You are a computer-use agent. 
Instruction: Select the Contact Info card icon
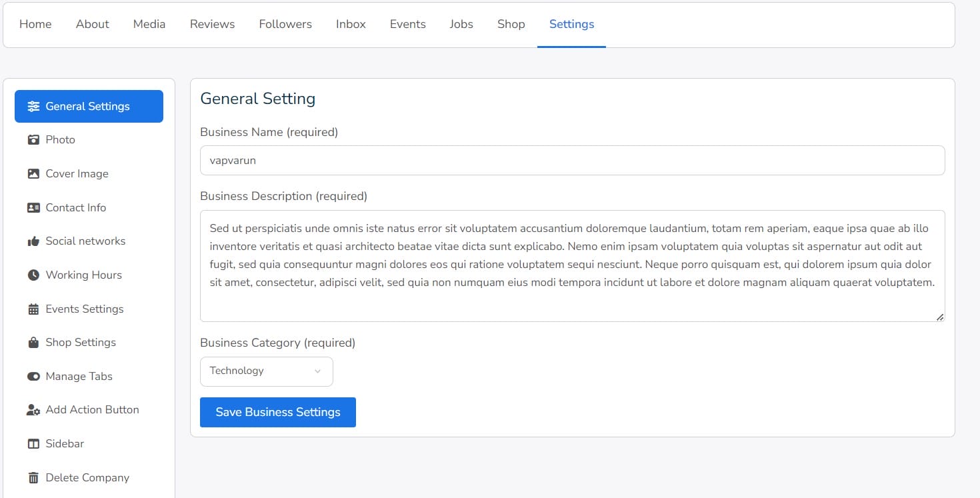33,208
